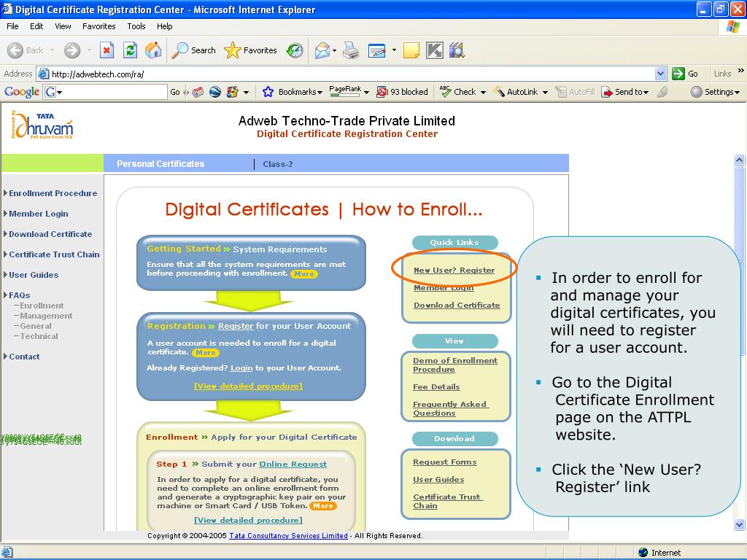The width and height of the screenshot is (747, 560).
Task: Click the Google logo on the toolbar
Action: (x=22, y=91)
